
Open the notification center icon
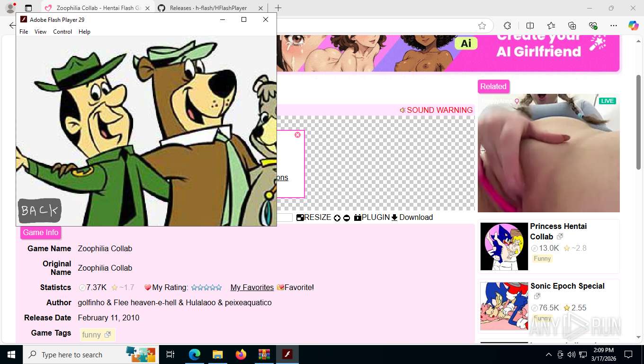click(628, 355)
